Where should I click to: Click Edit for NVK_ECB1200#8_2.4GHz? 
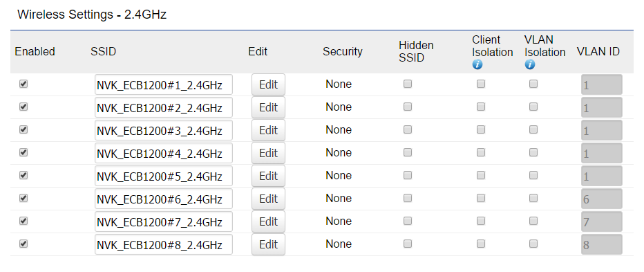268,244
